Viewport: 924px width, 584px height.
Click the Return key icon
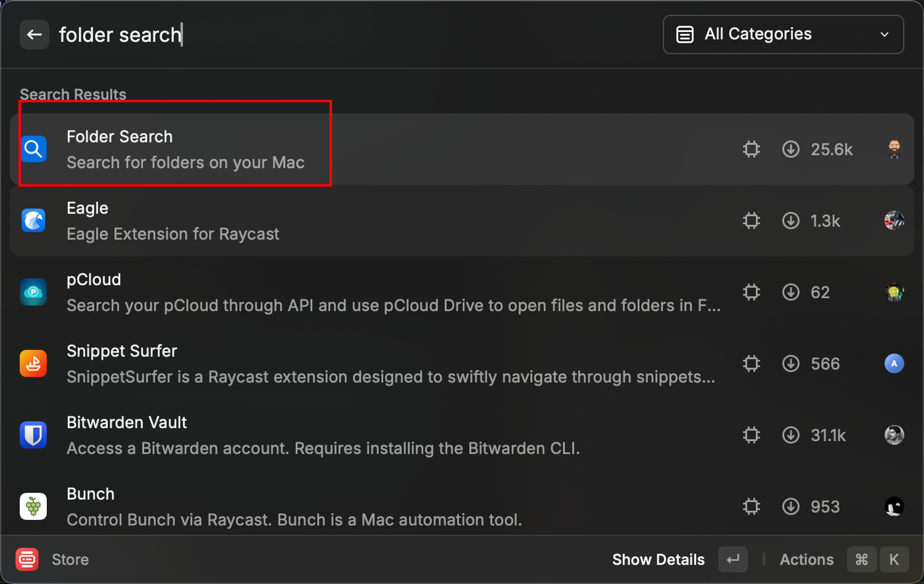click(x=733, y=559)
